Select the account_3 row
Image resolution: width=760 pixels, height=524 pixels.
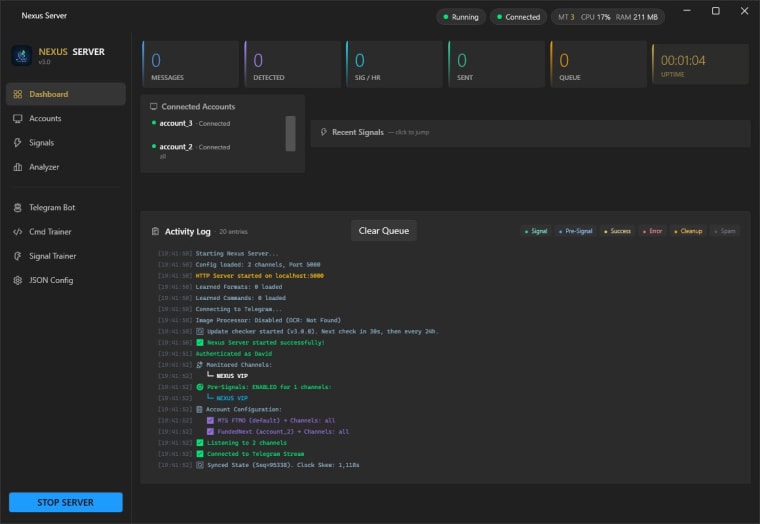point(216,124)
